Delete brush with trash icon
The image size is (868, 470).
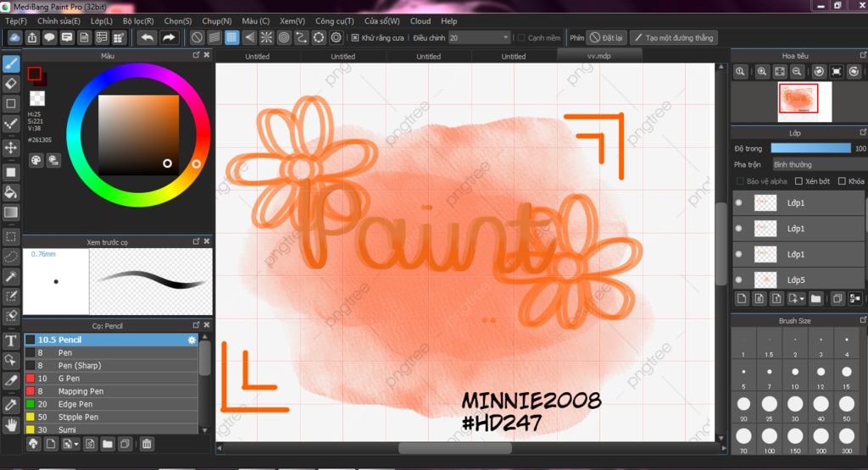(x=147, y=444)
